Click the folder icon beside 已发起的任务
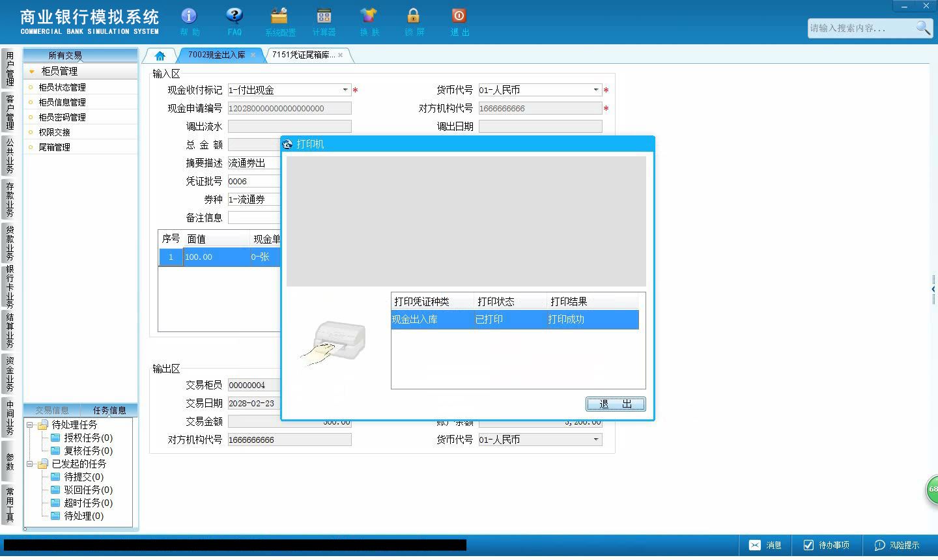This screenshot has width=938, height=560. coord(43,464)
